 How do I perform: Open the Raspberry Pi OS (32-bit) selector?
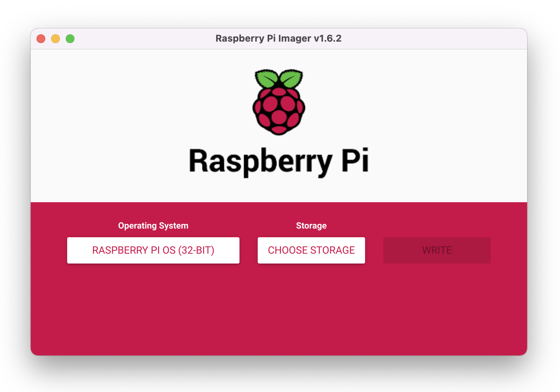(153, 250)
